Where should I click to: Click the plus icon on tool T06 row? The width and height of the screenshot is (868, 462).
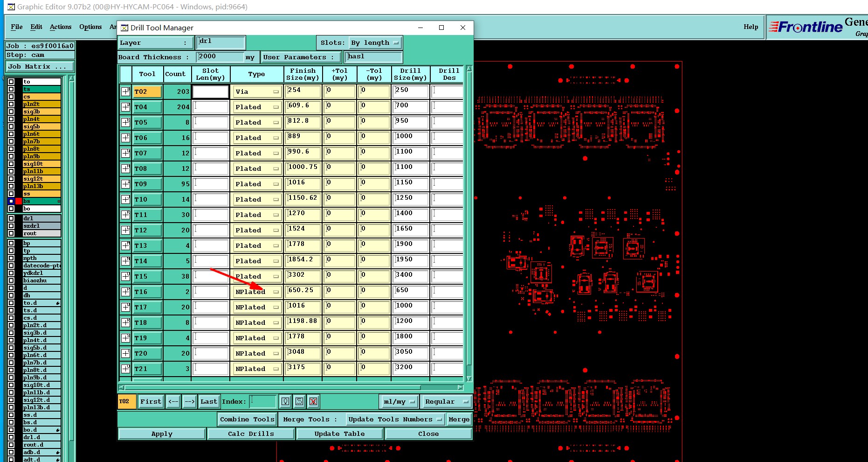coord(126,138)
